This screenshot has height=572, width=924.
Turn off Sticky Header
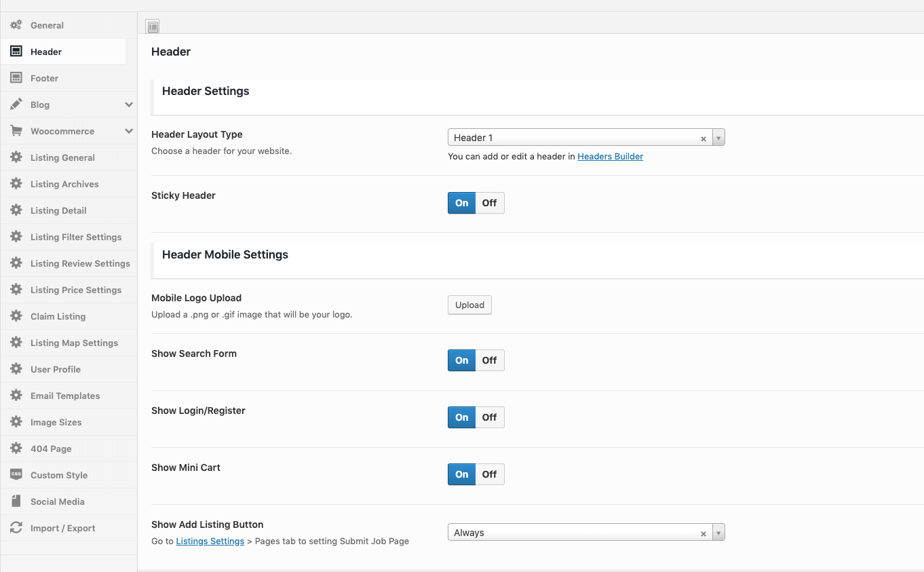pos(489,203)
